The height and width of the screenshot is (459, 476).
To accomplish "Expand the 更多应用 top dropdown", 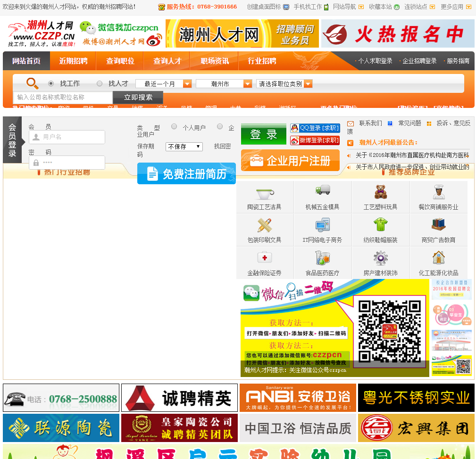I will click(x=456, y=7).
